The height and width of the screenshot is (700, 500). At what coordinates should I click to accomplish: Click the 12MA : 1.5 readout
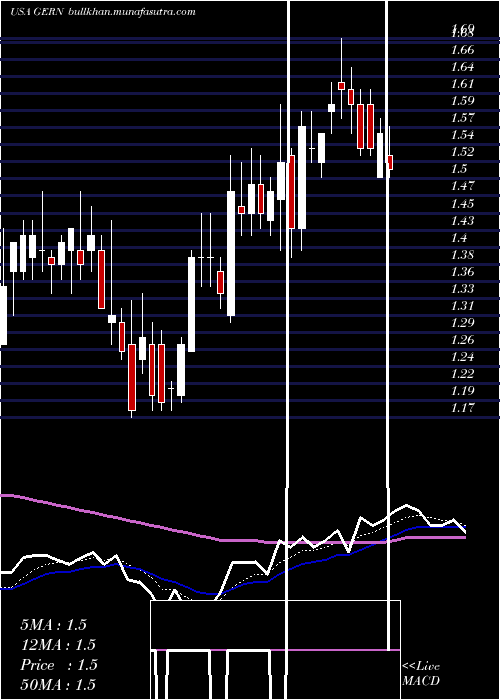(x=58, y=645)
